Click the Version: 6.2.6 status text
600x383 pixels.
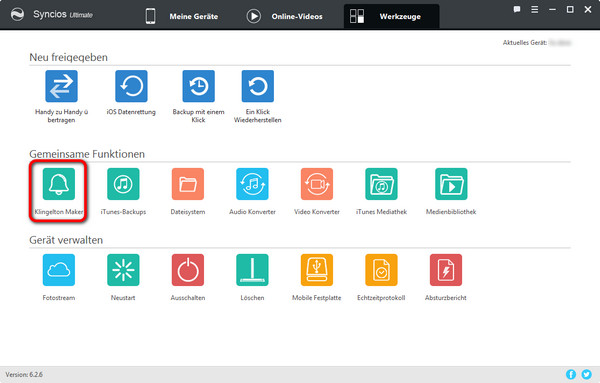tap(24, 375)
